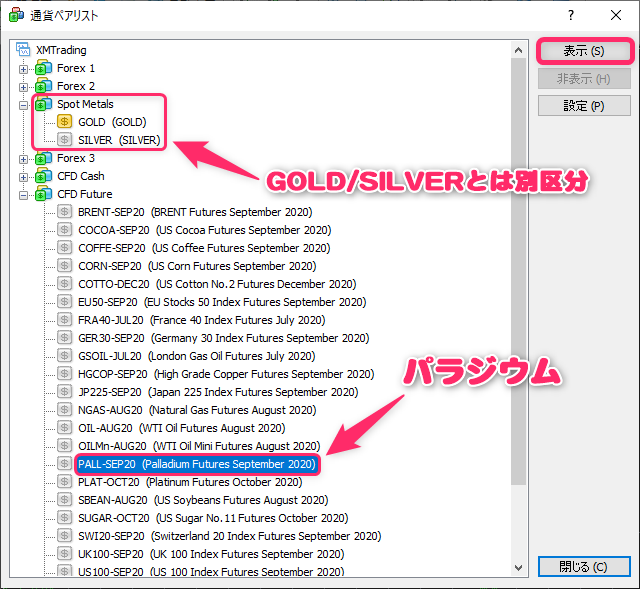Viewport: 640px width, 589px height.
Task: Click the vertical scrollbar thumb
Action: click(x=518, y=271)
